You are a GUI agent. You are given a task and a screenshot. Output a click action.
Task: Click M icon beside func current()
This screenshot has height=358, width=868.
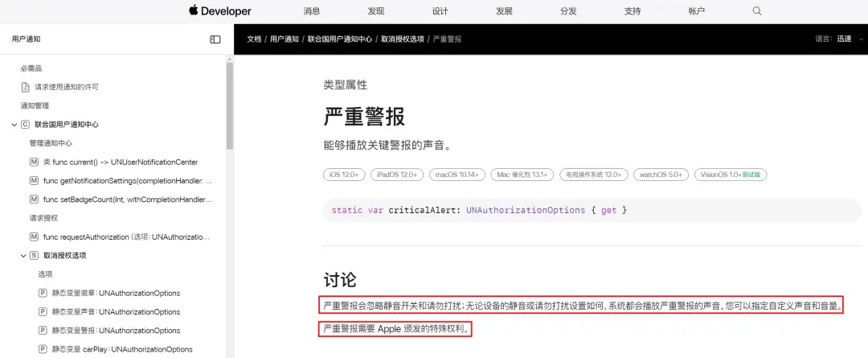pyautogui.click(x=34, y=162)
